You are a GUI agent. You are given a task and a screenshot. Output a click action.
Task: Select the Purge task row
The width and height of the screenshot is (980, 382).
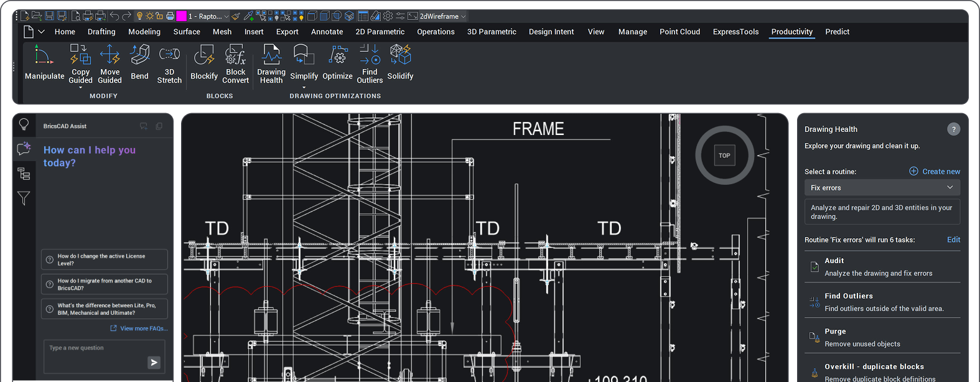click(882, 337)
